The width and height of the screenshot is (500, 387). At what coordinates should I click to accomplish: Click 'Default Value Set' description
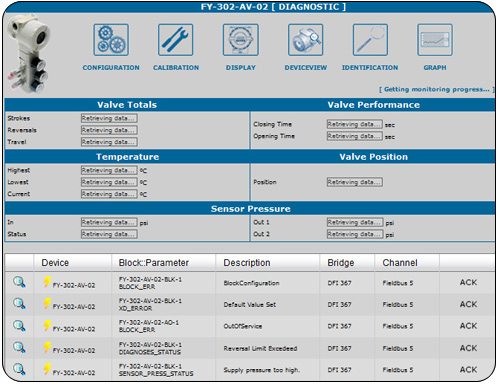click(x=250, y=305)
